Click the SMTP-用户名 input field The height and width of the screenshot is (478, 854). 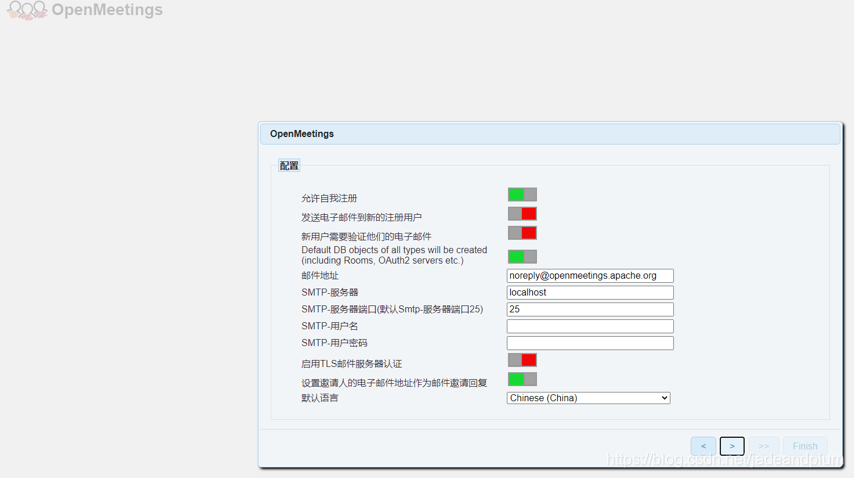[590, 326]
